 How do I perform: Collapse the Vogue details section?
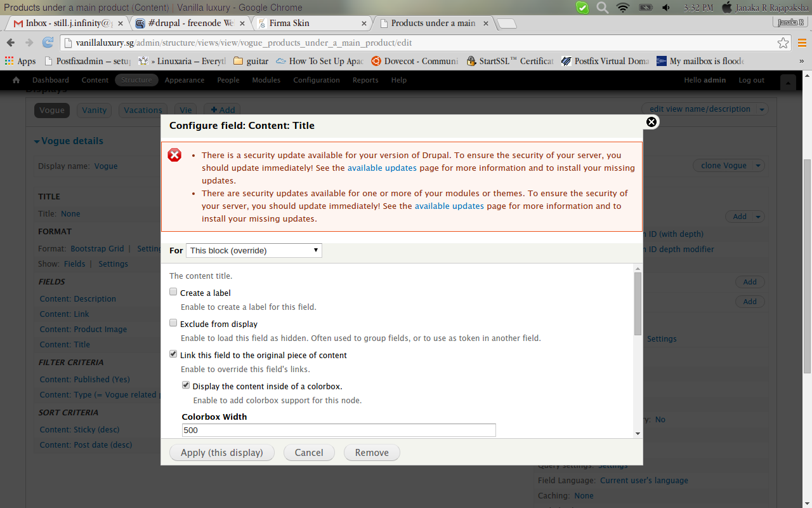[69, 141]
